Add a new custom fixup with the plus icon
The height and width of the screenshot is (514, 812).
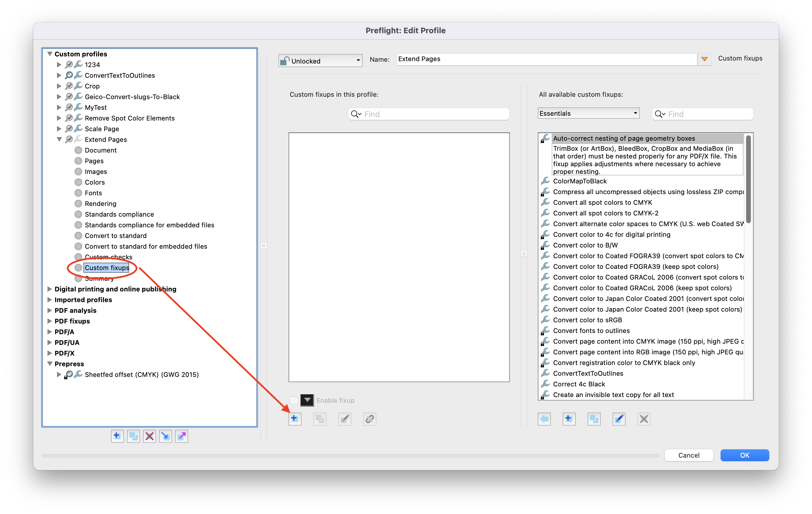[294, 419]
